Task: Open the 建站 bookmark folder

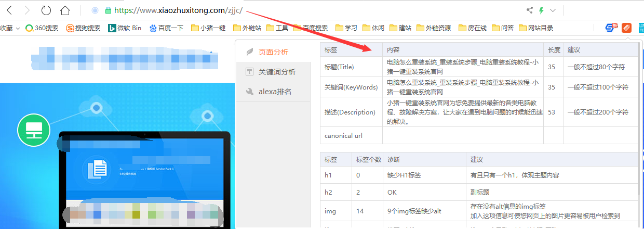Action: (400, 28)
